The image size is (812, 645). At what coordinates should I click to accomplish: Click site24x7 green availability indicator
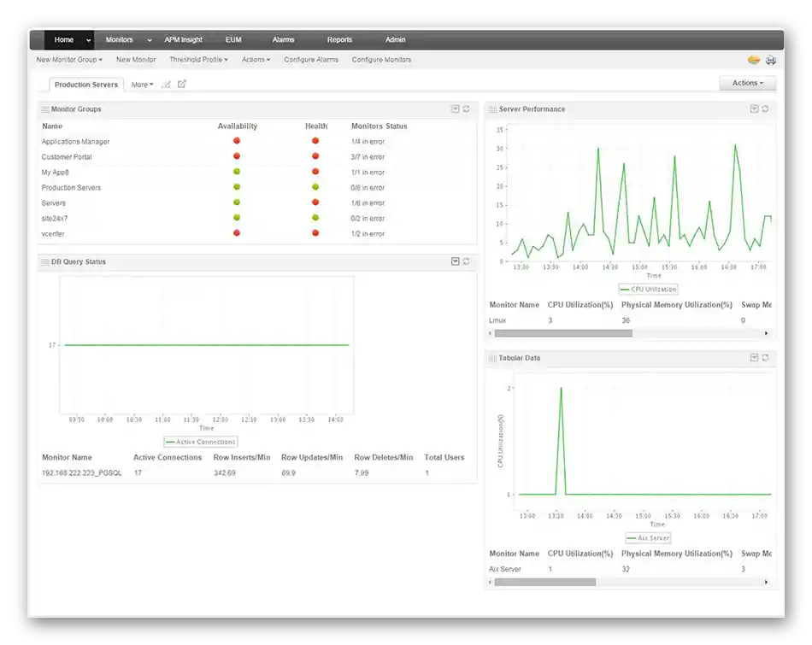237,217
